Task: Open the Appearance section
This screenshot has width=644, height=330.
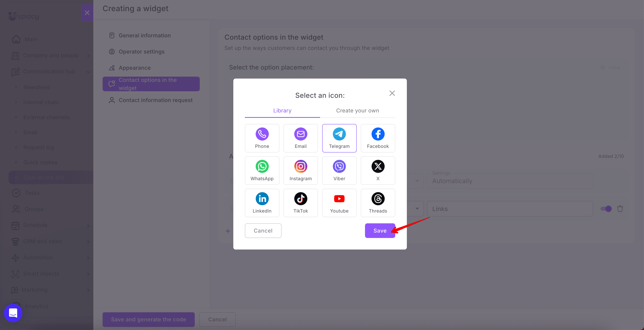Action: coord(151,68)
